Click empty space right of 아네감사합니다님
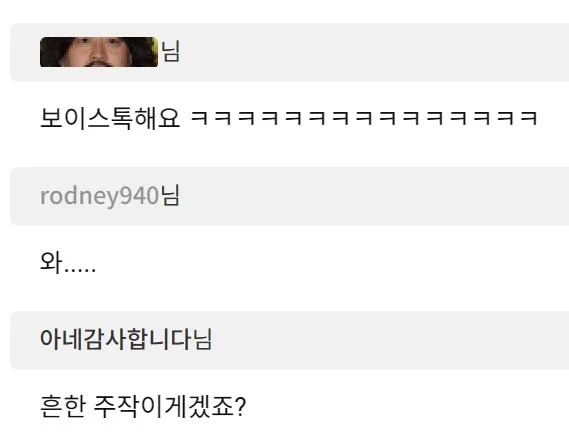The height and width of the screenshot is (436, 569). 390,340
